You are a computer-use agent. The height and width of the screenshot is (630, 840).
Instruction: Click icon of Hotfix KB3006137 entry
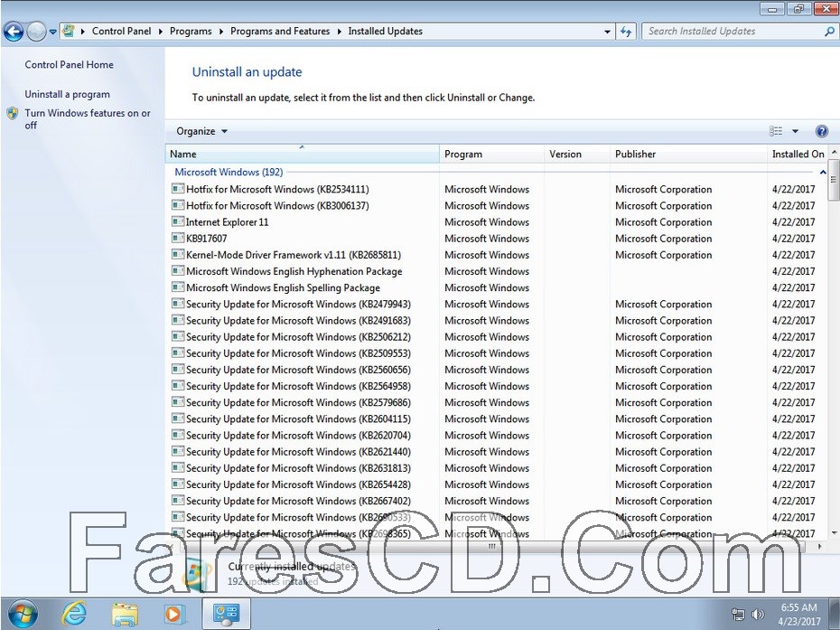coord(178,205)
